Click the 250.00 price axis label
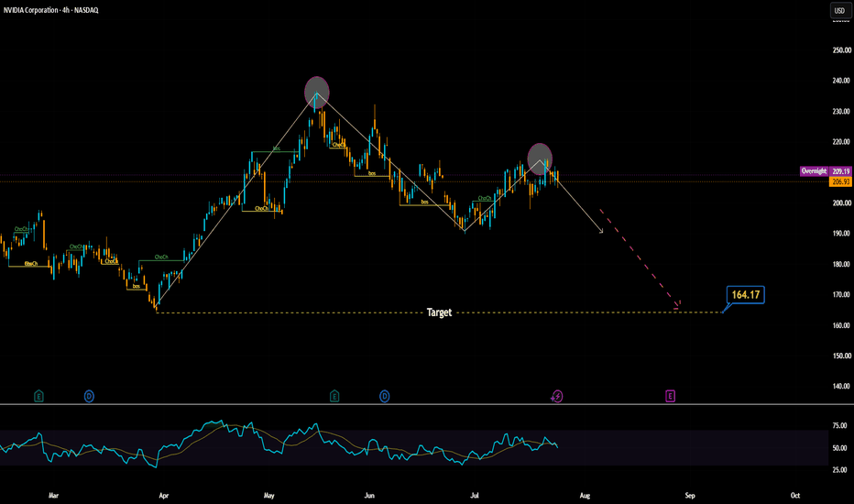Screen dimensions: 854x504 click(x=841, y=50)
